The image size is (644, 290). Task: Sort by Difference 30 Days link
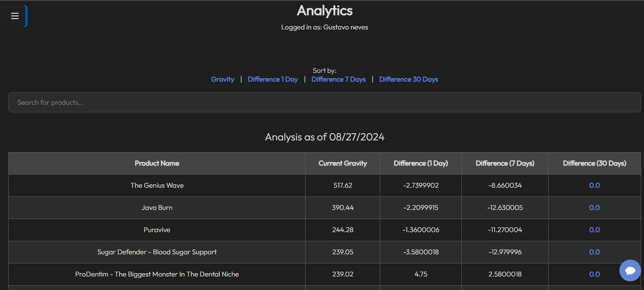tap(409, 79)
